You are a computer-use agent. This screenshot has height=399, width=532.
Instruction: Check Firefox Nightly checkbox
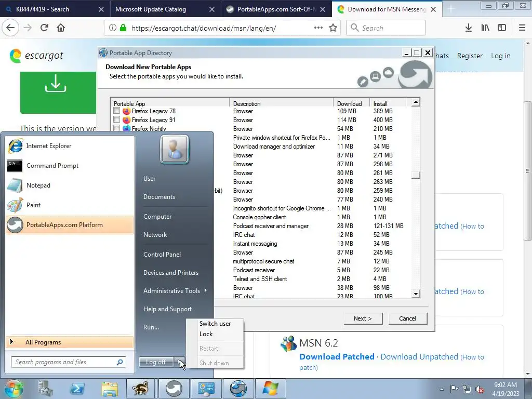pyautogui.click(x=117, y=128)
